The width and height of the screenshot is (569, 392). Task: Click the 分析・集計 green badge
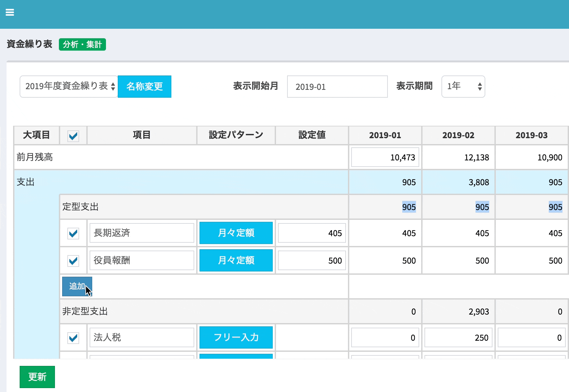coord(82,44)
